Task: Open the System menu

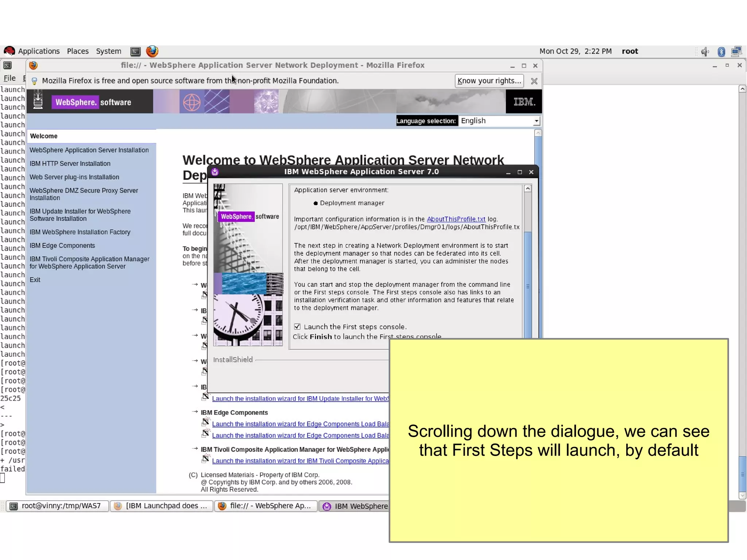Action: (x=108, y=51)
